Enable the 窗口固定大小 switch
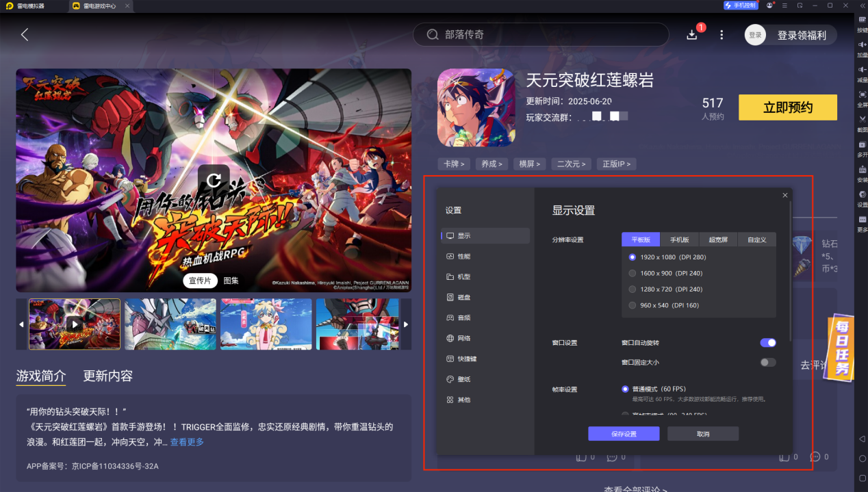868x492 pixels. (x=768, y=362)
